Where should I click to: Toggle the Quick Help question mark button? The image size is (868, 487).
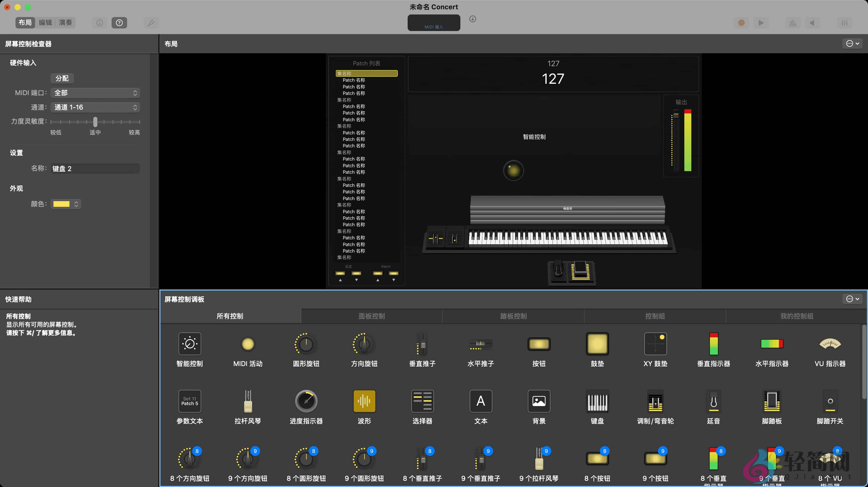tap(119, 22)
